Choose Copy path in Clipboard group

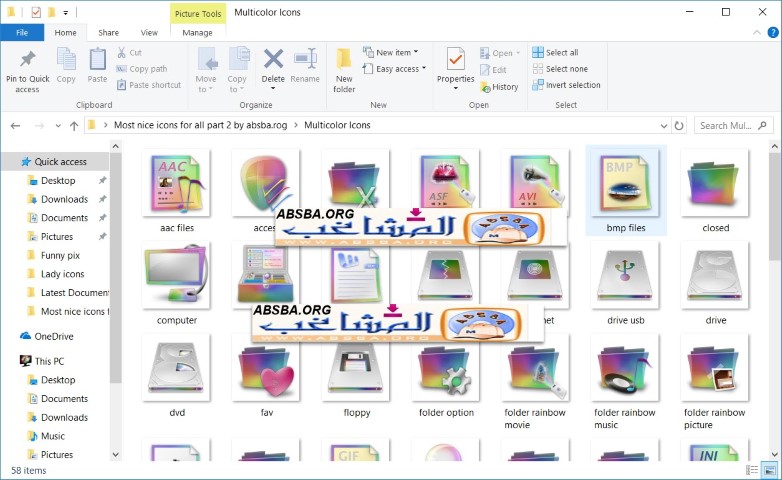tap(142, 69)
